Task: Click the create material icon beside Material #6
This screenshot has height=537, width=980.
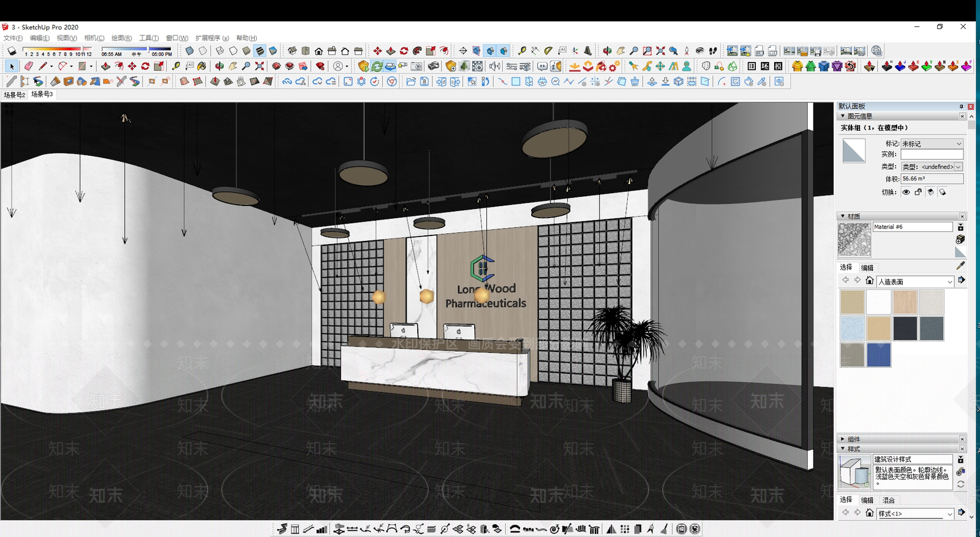Action: (x=960, y=239)
